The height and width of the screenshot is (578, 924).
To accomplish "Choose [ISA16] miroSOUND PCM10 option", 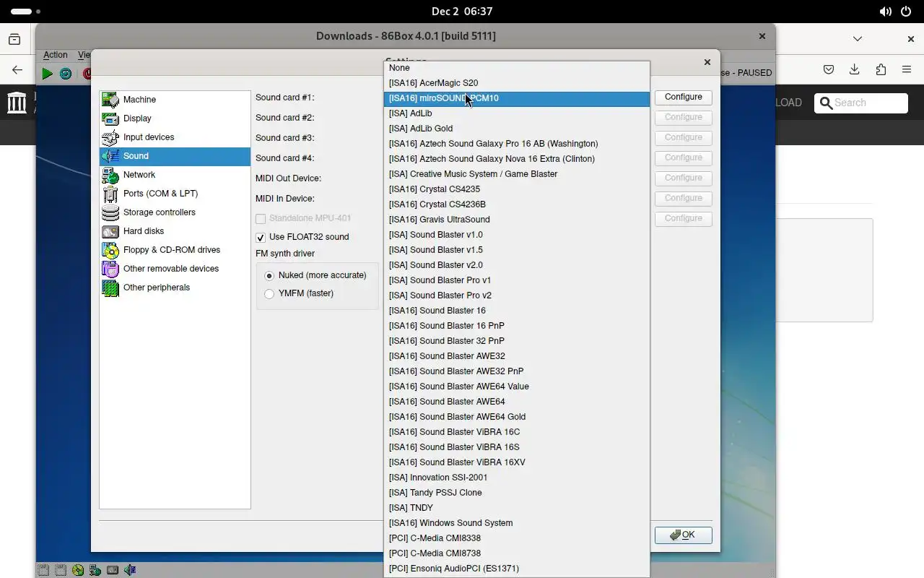I will pos(517,98).
